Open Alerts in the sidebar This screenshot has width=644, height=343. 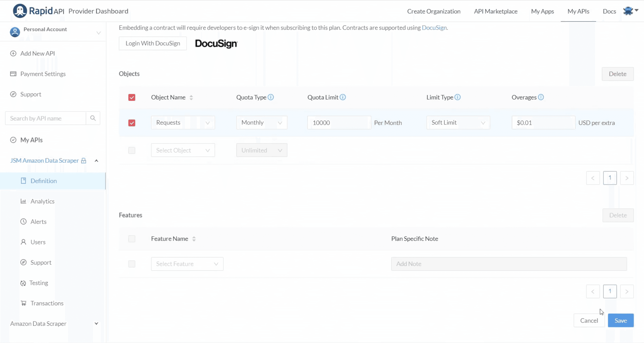coord(38,222)
